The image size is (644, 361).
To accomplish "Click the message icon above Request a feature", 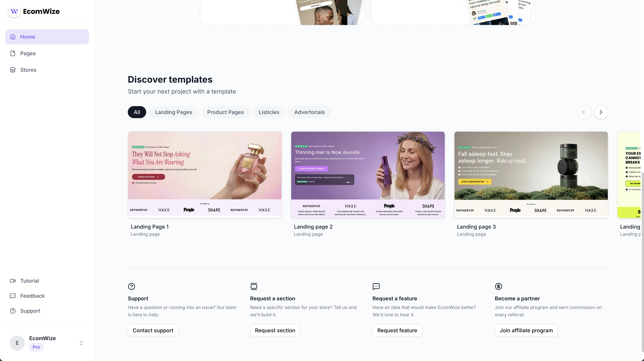I will pyautogui.click(x=376, y=286).
